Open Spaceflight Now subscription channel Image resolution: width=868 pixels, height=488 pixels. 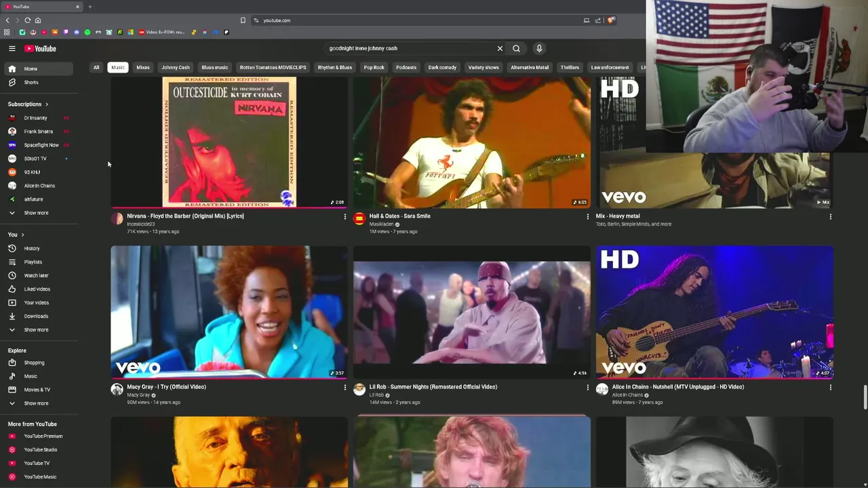(38, 145)
